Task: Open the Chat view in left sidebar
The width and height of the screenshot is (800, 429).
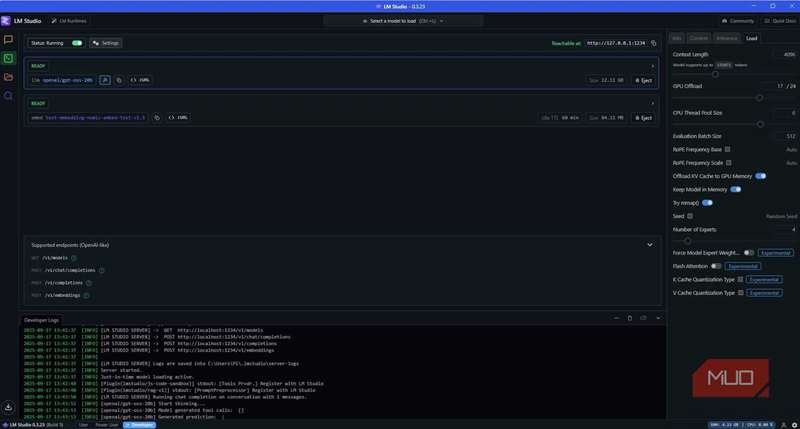Action: 8,40
